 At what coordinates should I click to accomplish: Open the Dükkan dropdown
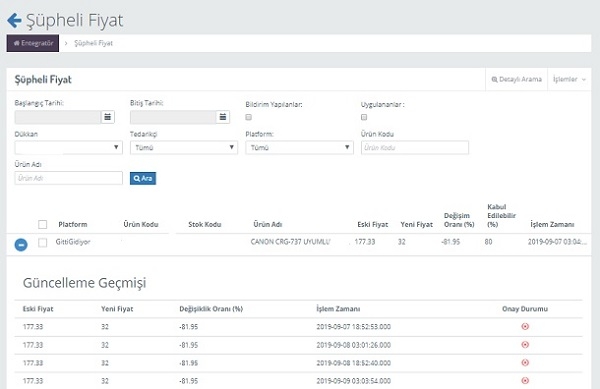point(68,147)
